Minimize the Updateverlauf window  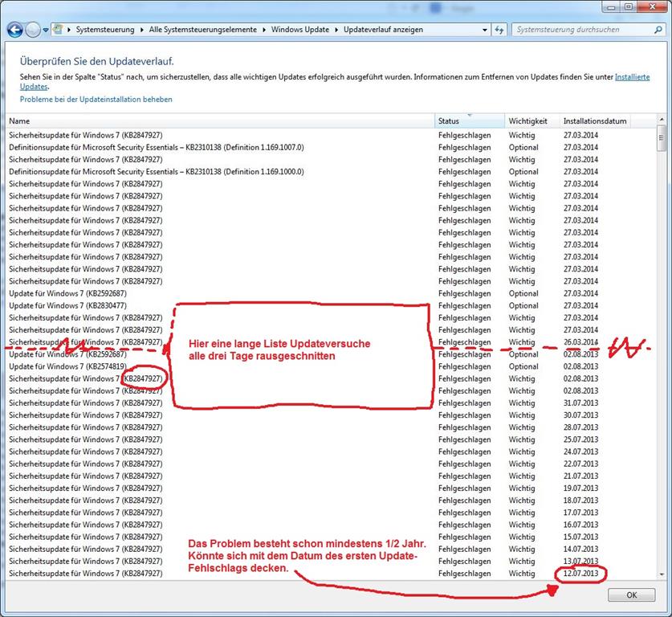click(612, 7)
